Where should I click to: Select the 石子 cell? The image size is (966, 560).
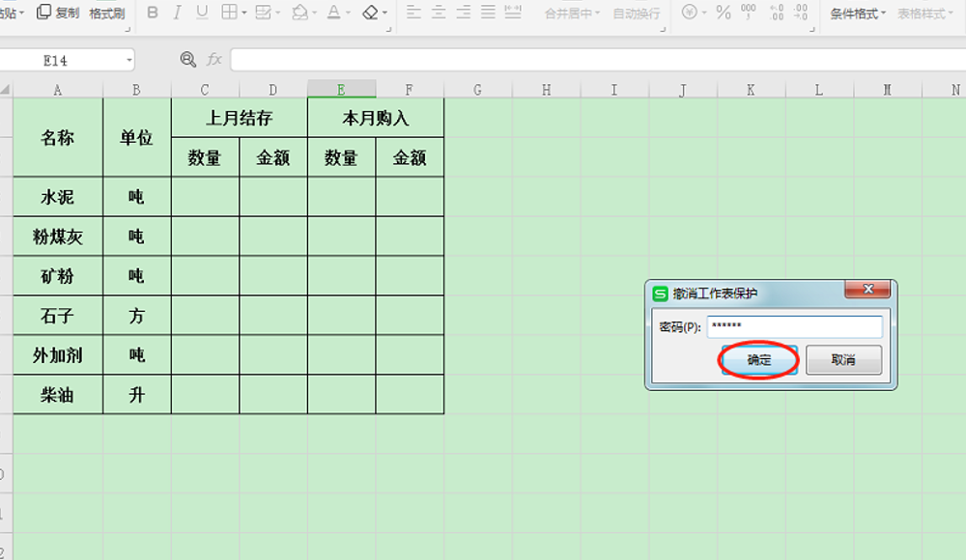pos(58,316)
